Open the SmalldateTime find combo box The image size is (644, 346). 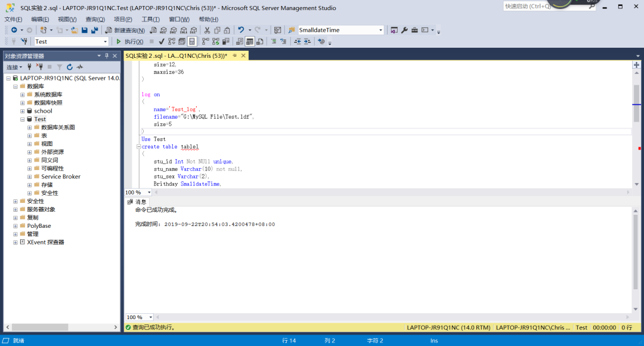pyautogui.click(x=380, y=30)
